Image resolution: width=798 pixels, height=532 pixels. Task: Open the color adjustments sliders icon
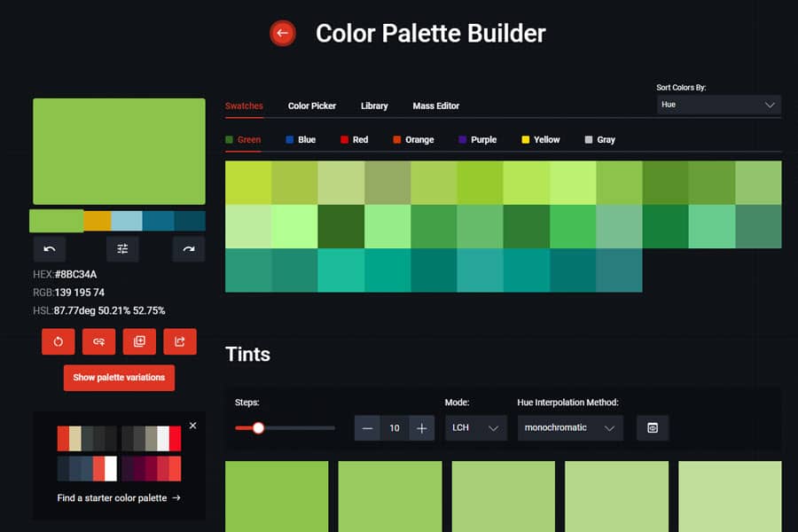tap(122, 249)
